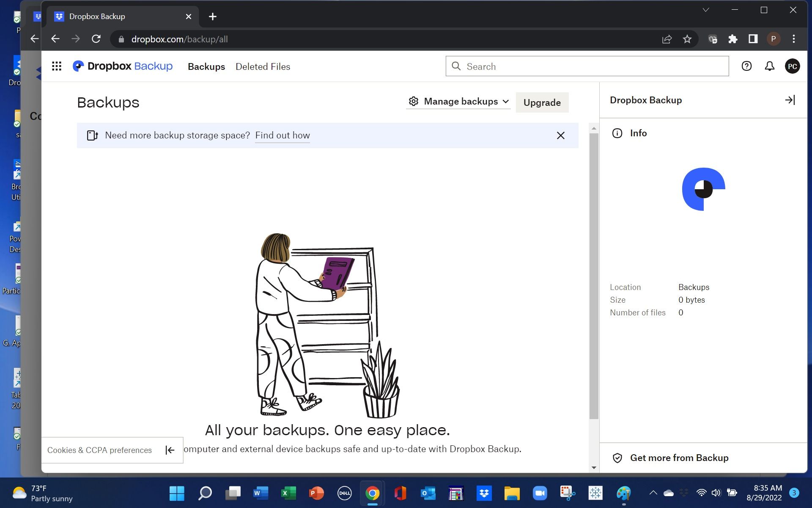The width and height of the screenshot is (812, 508).
Task: Follow the Find out how link
Action: coord(283,135)
